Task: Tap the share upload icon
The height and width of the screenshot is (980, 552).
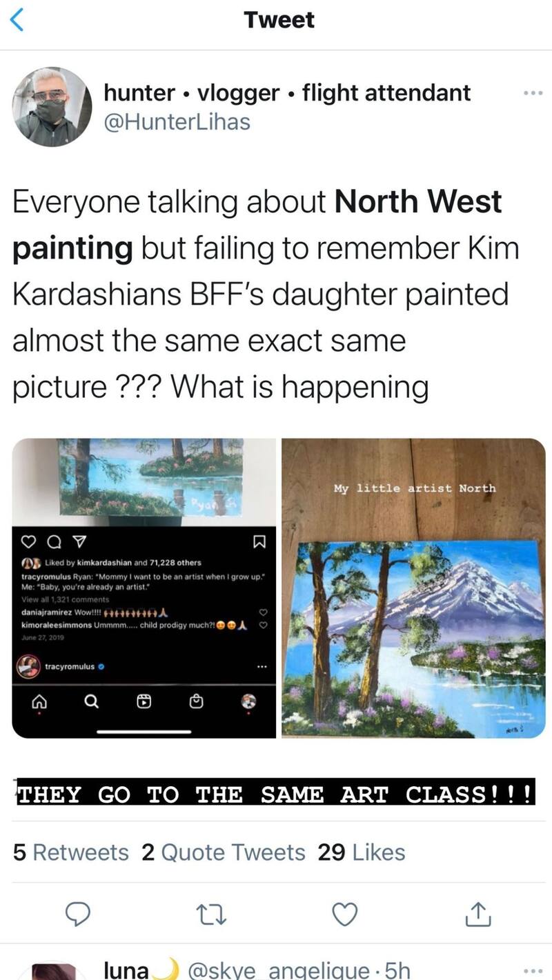Action: [x=477, y=913]
